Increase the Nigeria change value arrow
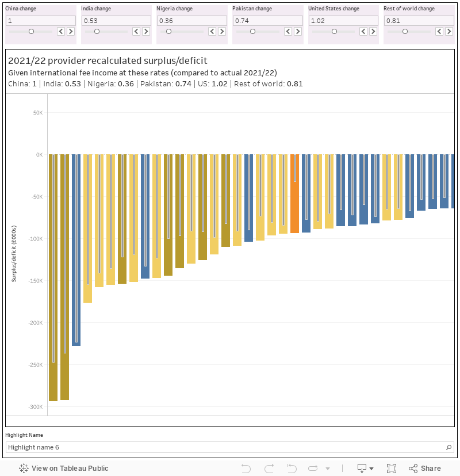 [x=222, y=32]
